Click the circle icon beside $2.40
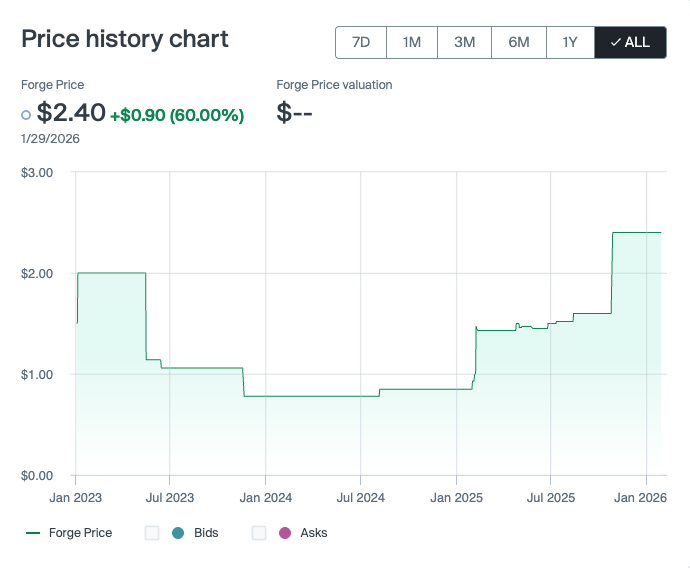Screen dimensions: 690x568 (x=26, y=115)
